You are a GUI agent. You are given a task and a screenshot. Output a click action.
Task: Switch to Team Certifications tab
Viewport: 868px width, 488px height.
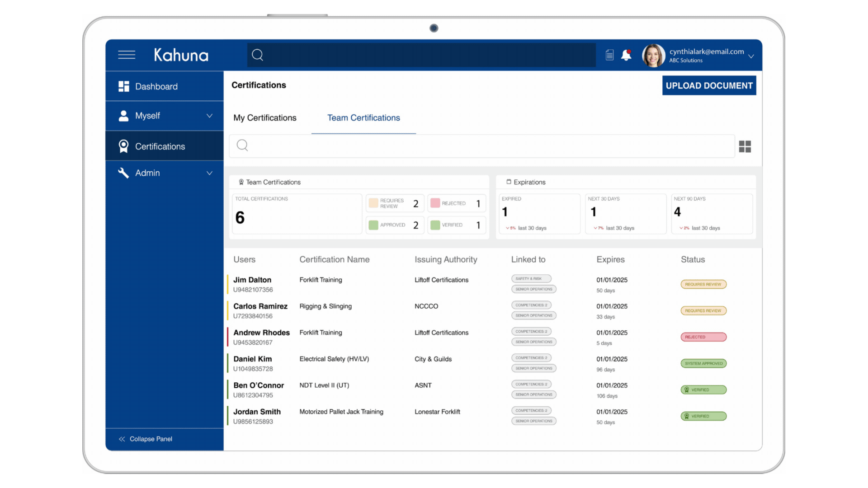point(363,118)
